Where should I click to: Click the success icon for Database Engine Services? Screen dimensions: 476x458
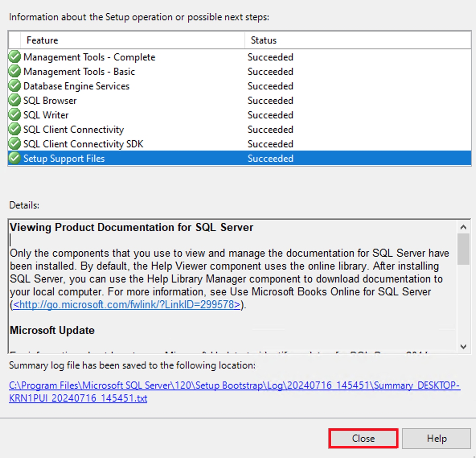[x=14, y=86]
